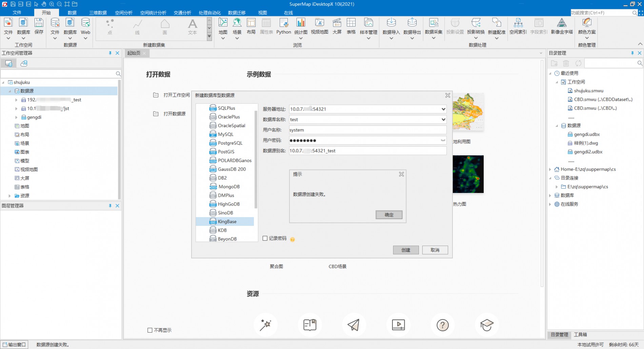
Task: Open Spatial Analysis (空间分析) tab
Action: pyautogui.click(x=124, y=13)
